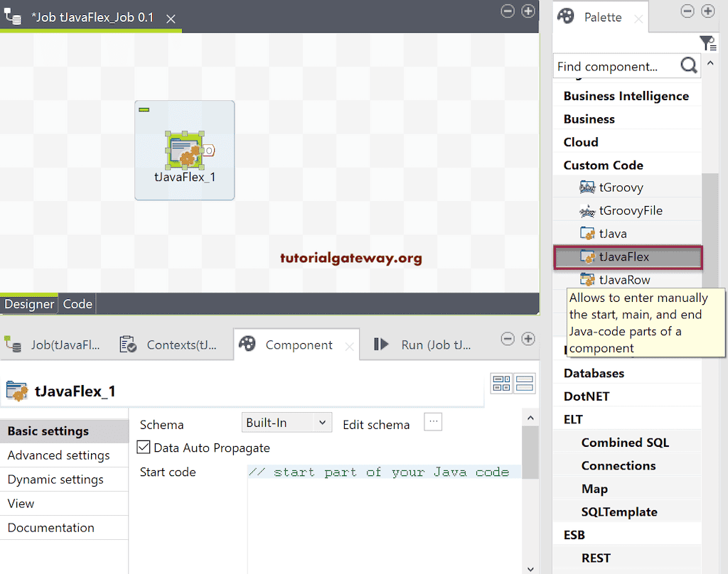Uncheck Data Auto Propagate
Viewport: 728px width, 574px height.
pyautogui.click(x=144, y=448)
